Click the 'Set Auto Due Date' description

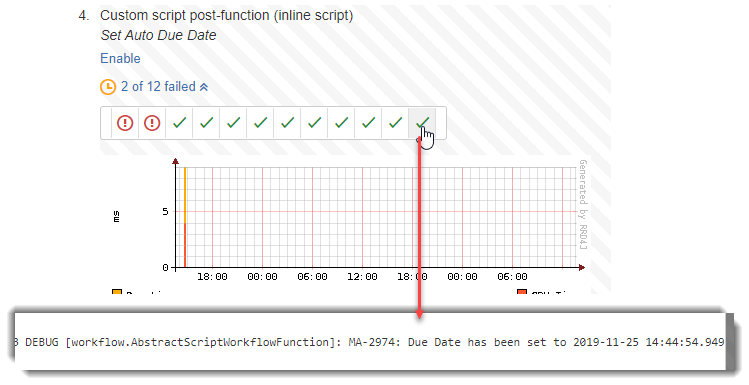pos(158,35)
